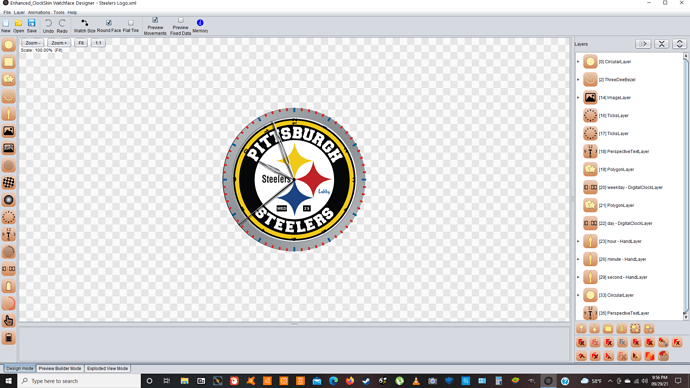The image size is (690, 388).
Task: Redo the last undone action
Action: click(x=62, y=26)
